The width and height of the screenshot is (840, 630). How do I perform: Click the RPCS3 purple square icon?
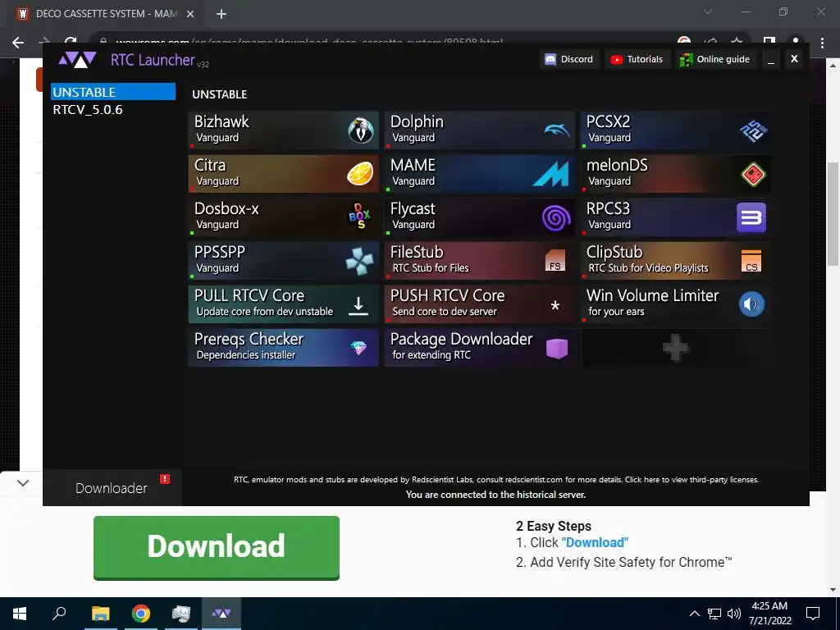(x=751, y=217)
